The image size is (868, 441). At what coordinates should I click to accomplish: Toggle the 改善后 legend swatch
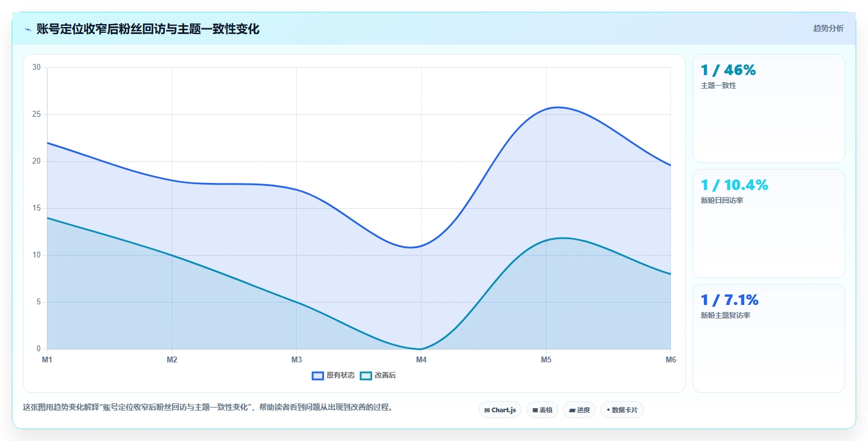coord(366,375)
